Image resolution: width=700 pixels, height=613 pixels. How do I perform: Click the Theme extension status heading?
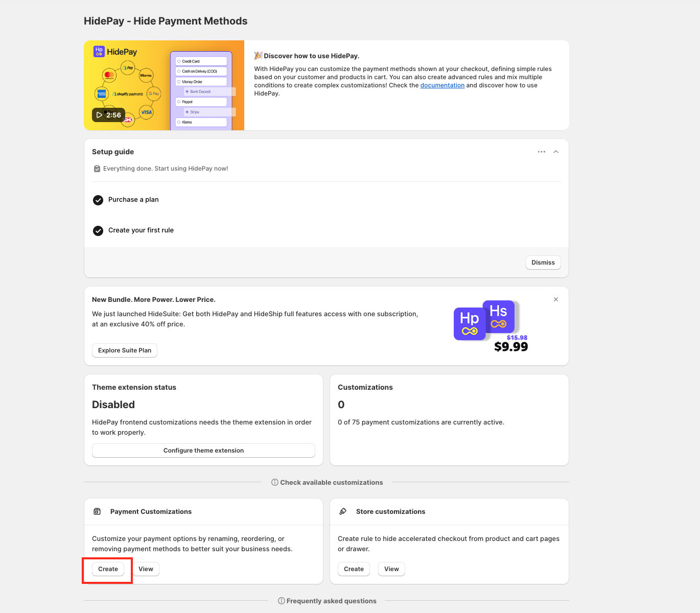pyautogui.click(x=134, y=387)
